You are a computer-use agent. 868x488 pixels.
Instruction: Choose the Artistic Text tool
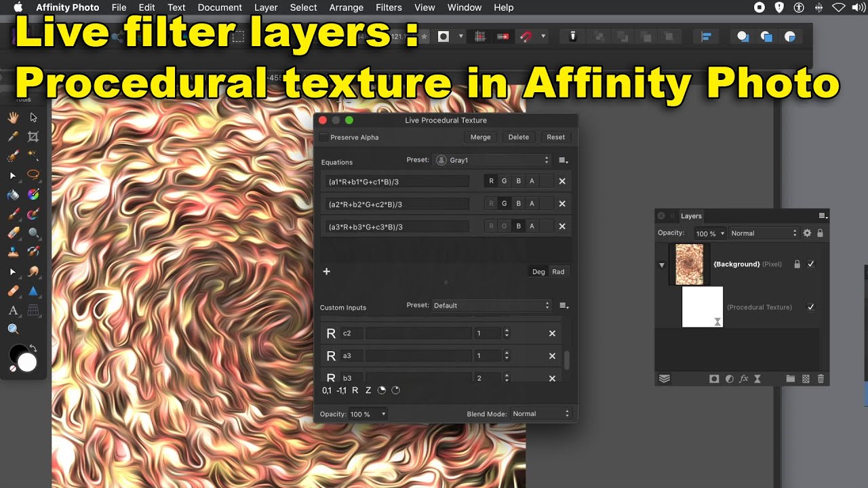point(13,310)
